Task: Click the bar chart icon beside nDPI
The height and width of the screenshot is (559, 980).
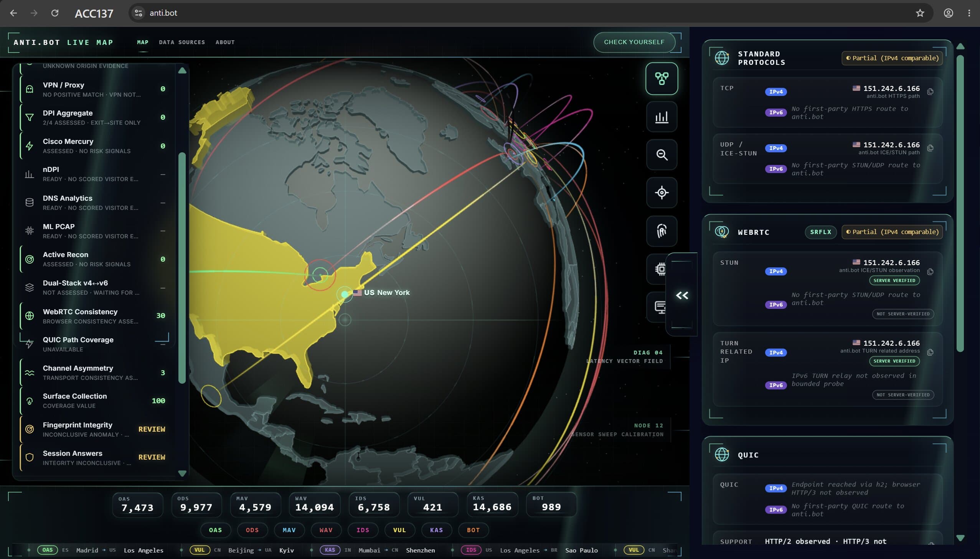Action: click(x=30, y=174)
